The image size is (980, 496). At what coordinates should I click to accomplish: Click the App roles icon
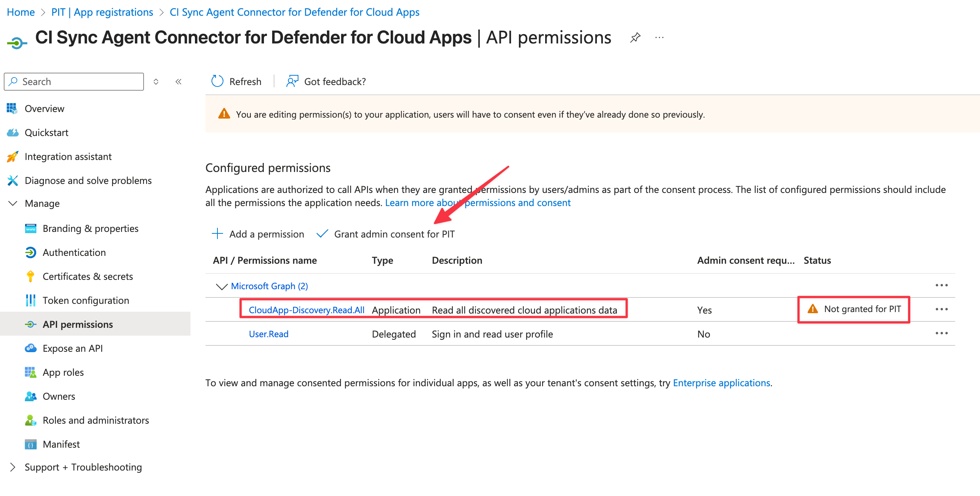point(30,372)
